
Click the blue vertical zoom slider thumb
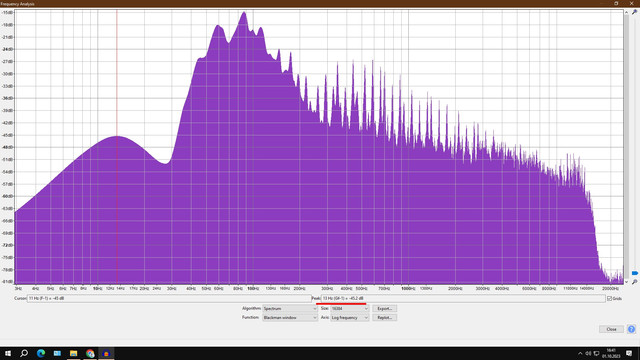pos(634,273)
